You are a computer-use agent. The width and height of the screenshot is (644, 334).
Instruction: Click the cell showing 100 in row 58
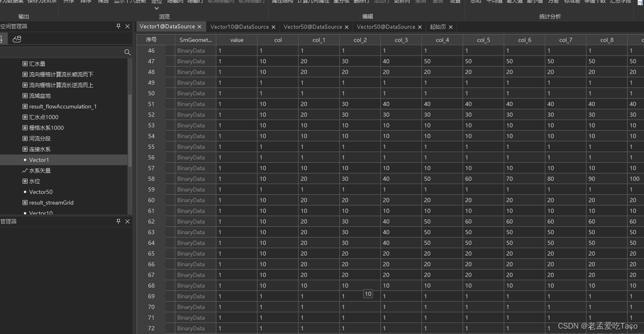[x=636, y=179]
